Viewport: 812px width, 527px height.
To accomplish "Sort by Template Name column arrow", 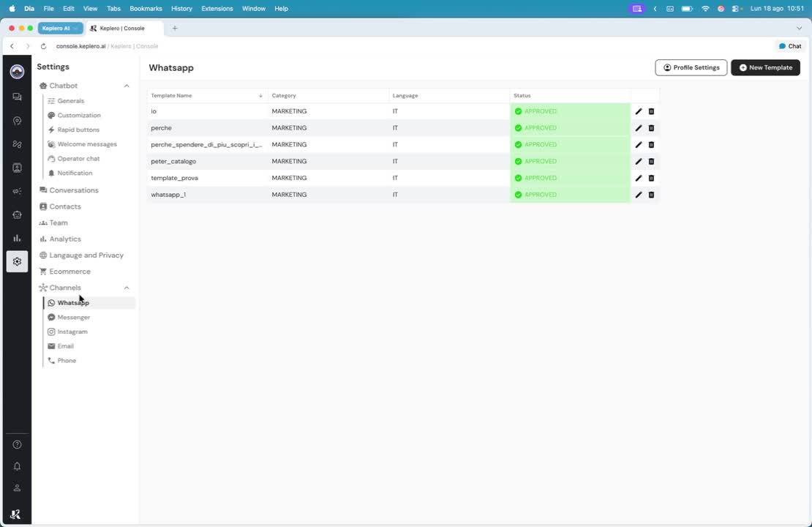I will point(260,96).
